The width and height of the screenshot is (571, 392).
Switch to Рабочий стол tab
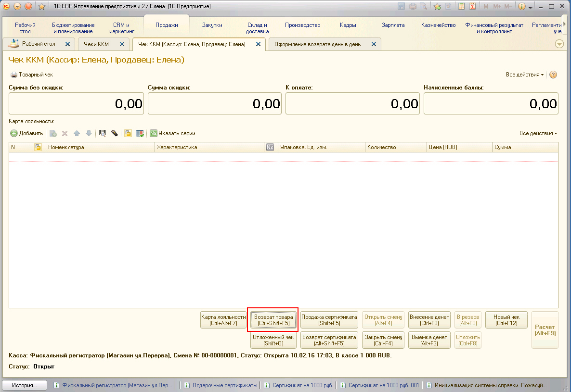pyautogui.click(x=39, y=44)
